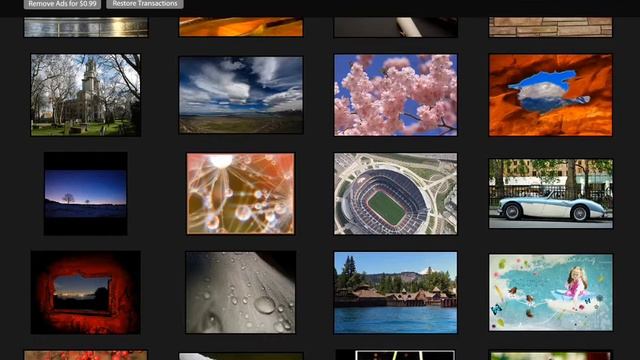Open the metallic silver partial thumbnail at top
The height and width of the screenshot is (360, 640).
[x=86, y=27]
